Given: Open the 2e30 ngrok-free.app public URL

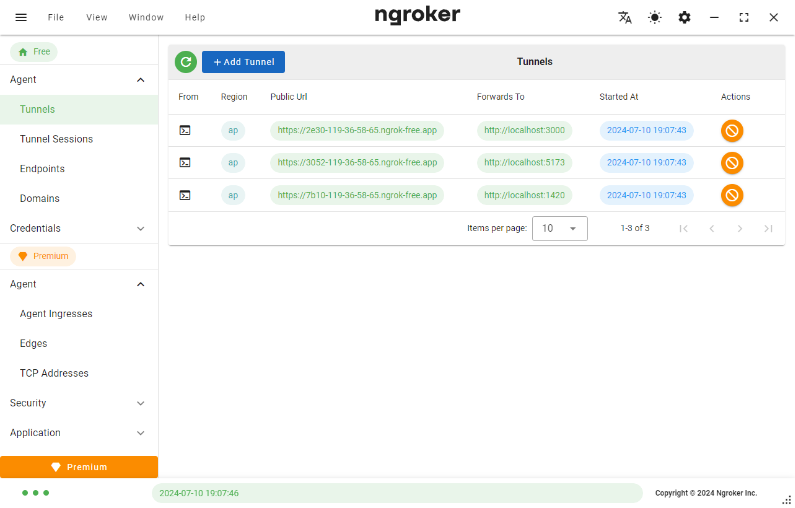Looking at the screenshot, I should click(x=357, y=130).
